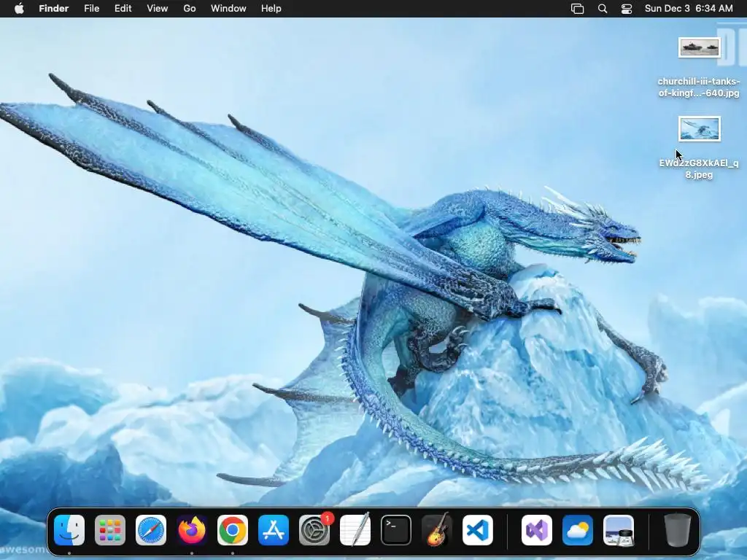Open the Weather app in the dock
This screenshot has width=747, height=560.
tap(578, 530)
